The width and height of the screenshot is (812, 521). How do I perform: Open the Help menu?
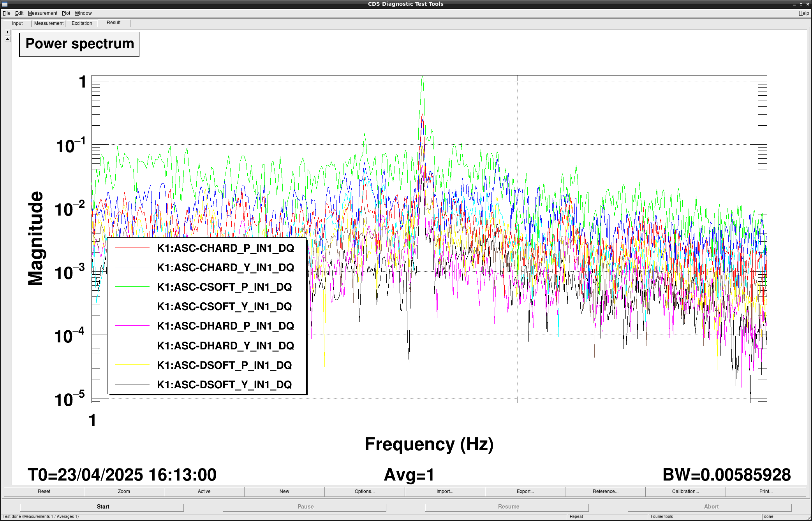[804, 13]
